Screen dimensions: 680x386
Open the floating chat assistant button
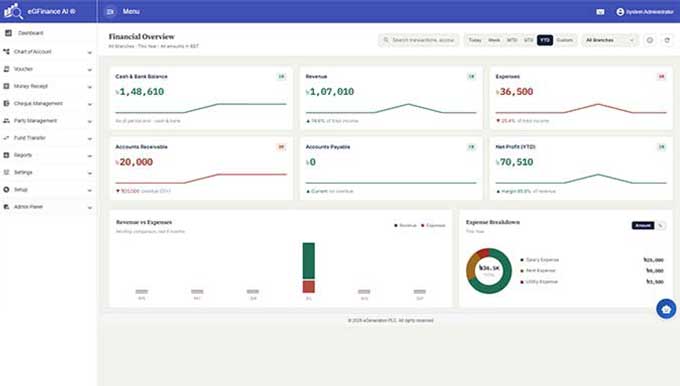[x=666, y=309]
